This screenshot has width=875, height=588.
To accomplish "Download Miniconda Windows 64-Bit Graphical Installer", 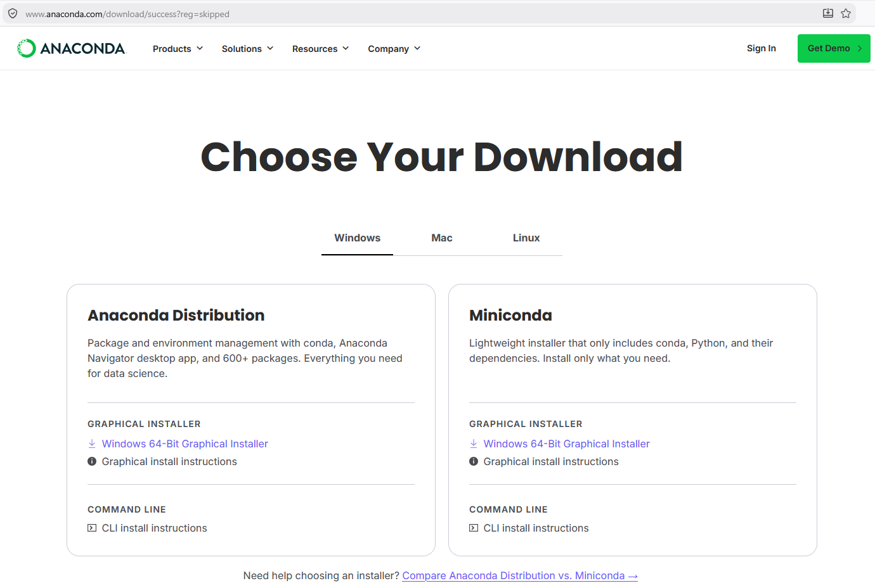I will [x=567, y=444].
